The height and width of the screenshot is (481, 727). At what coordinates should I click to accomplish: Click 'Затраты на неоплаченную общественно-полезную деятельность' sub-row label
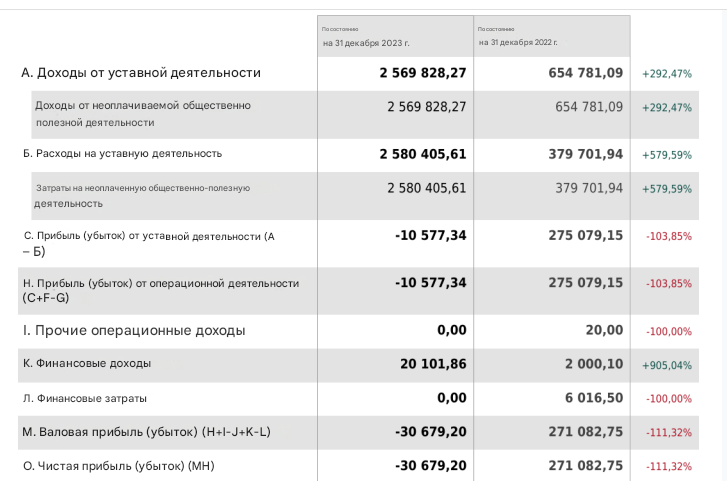tap(142, 195)
